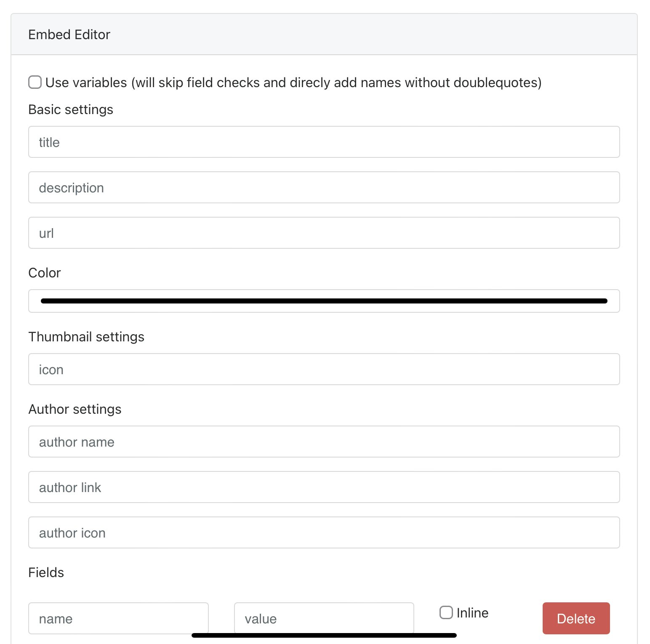Click the author link input
Screen dimensions: 650x644
click(x=324, y=487)
